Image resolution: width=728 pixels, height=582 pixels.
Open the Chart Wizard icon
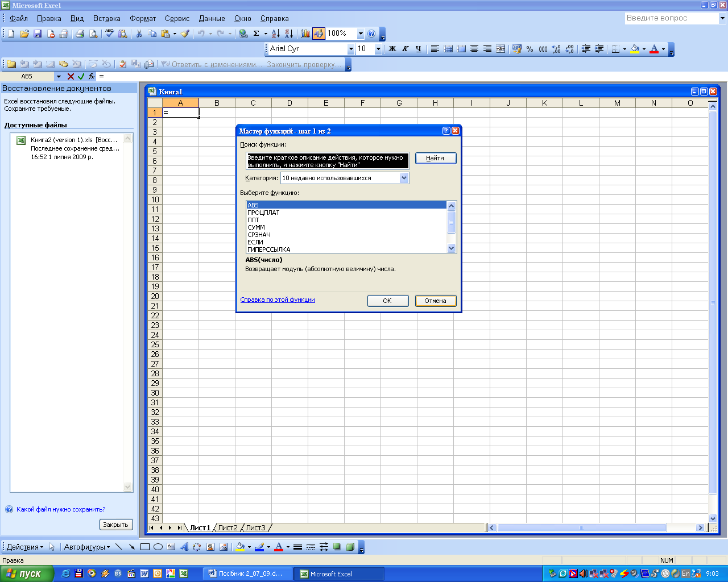click(x=305, y=34)
